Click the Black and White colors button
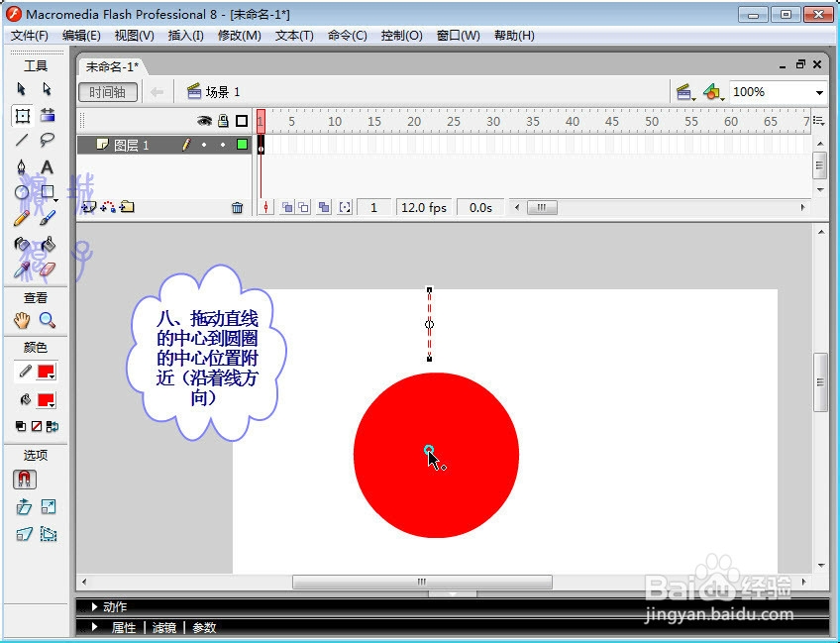The height and width of the screenshot is (643, 840). click(x=21, y=427)
